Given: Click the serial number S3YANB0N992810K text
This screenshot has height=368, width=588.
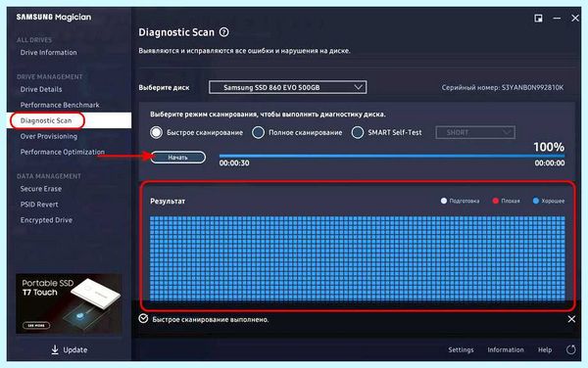Looking at the screenshot, I should tap(532, 88).
